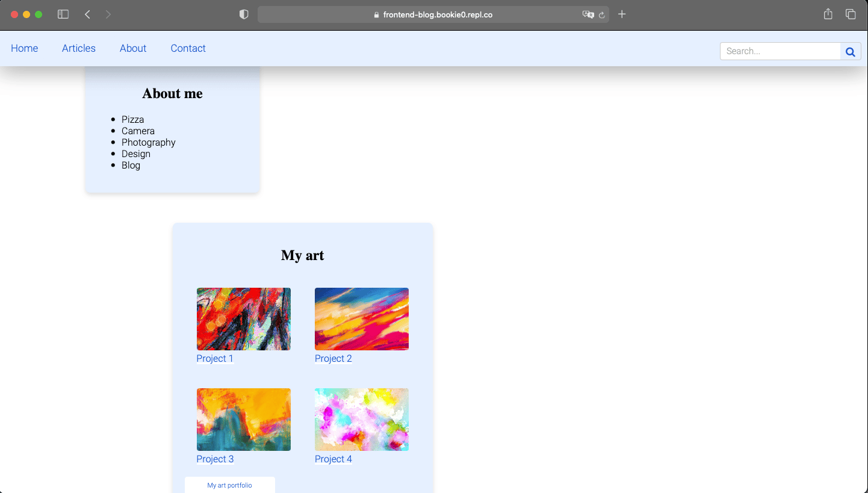Image resolution: width=868 pixels, height=493 pixels.
Task: Click the Project 2 orange-pink painting thumbnail
Action: click(362, 319)
